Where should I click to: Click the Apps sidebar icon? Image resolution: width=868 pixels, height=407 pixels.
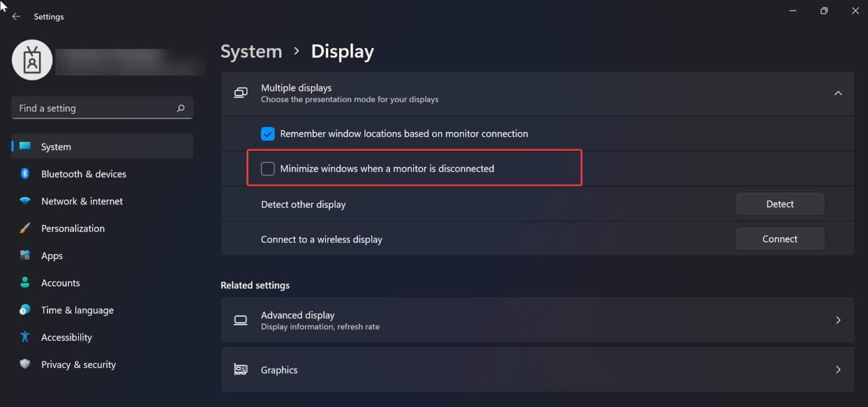(25, 255)
